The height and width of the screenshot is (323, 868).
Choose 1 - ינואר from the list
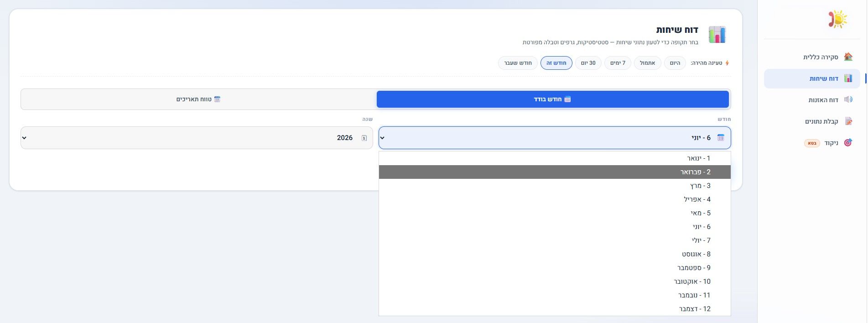(555, 158)
